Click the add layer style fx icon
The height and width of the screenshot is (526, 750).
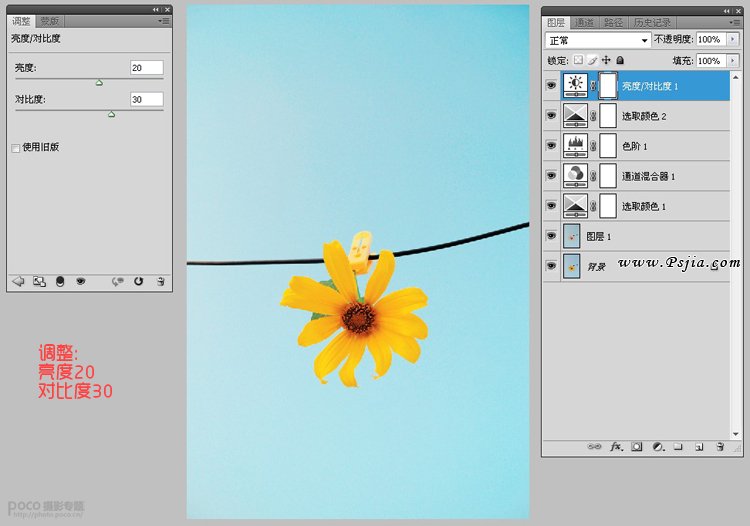(x=617, y=447)
